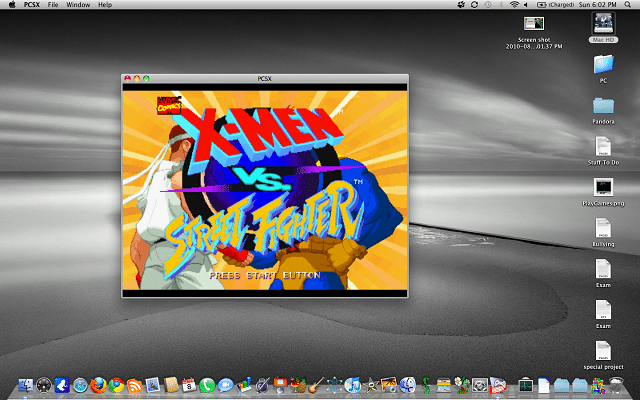640x400 pixels.
Task: Click the Sun 6:02 PM clock
Action: tap(598, 4)
